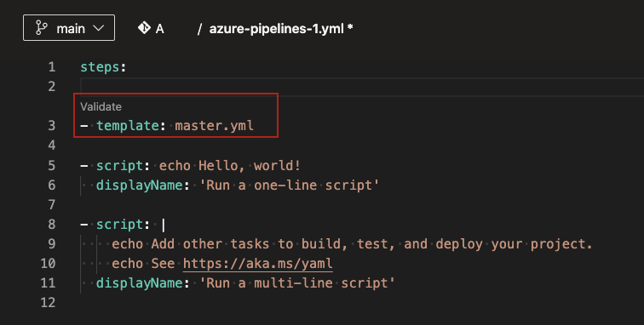Click 'Run a multi-line script' string
Image resolution: width=644 pixels, height=325 pixels.
pos(297,283)
